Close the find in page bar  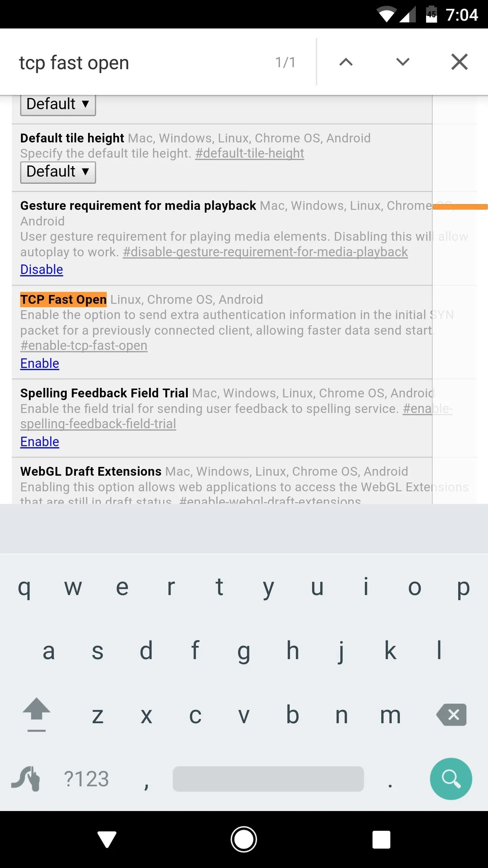tap(460, 62)
